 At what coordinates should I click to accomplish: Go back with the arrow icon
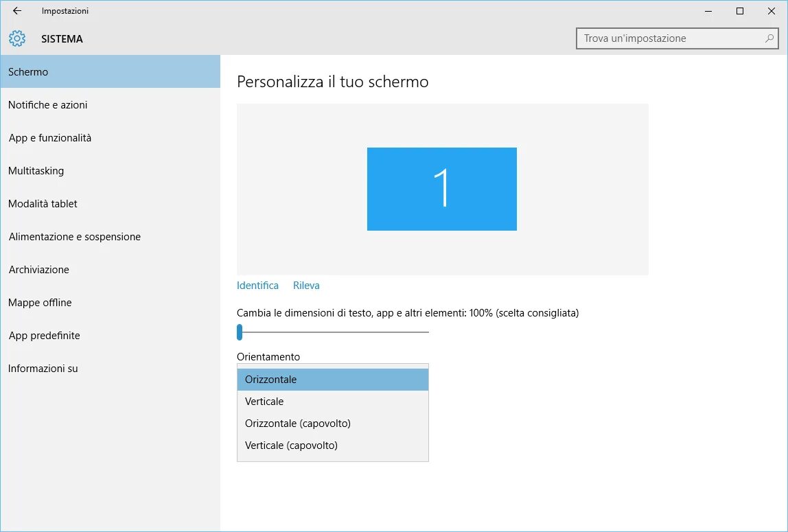[17, 10]
